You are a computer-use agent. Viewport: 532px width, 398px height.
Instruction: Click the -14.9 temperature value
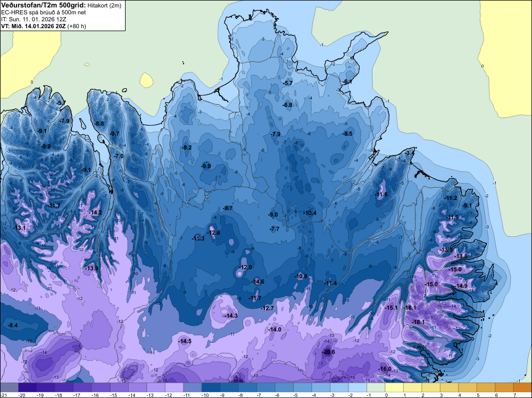point(461,286)
